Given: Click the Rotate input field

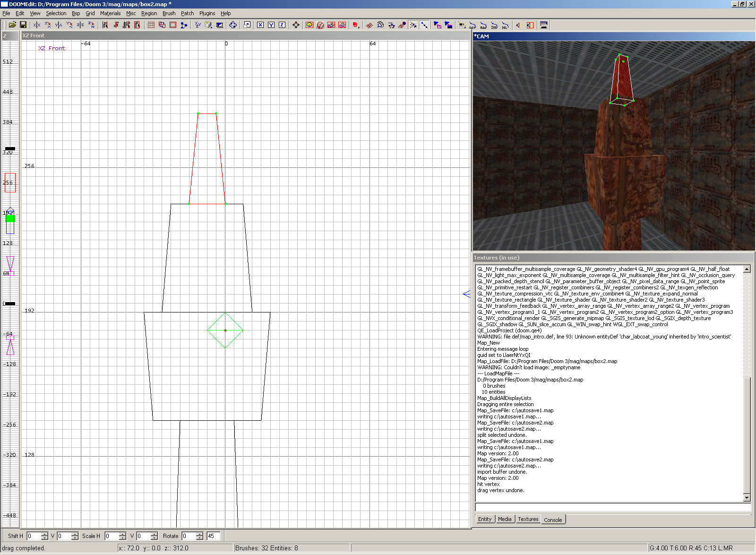Looking at the screenshot, I should [x=189, y=536].
